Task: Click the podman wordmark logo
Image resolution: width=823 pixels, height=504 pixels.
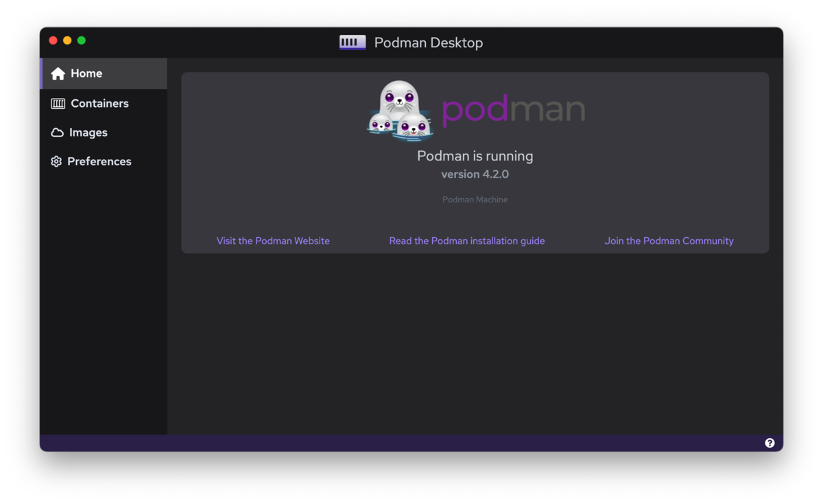Action: pyautogui.click(x=514, y=110)
